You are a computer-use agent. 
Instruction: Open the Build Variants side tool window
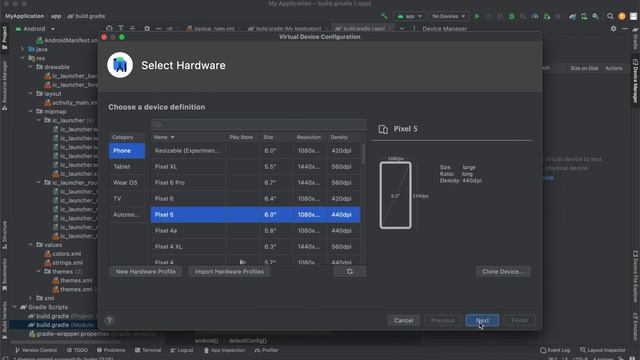coord(4,320)
